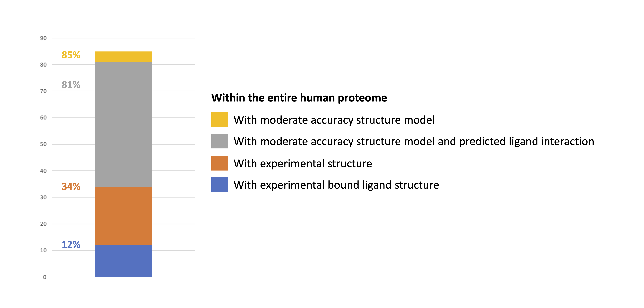The height and width of the screenshot is (308, 644).
Task: Click the 90 axis tick label
Action: pyautogui.click(x=43, y=38)
